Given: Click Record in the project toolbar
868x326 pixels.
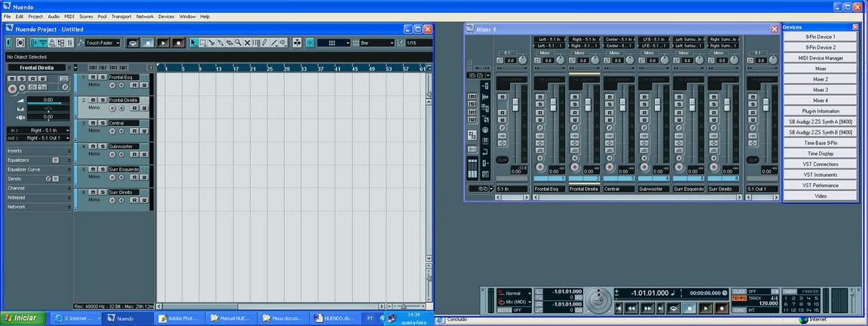Looking at the screenshot, I should [x=179, y=43].
